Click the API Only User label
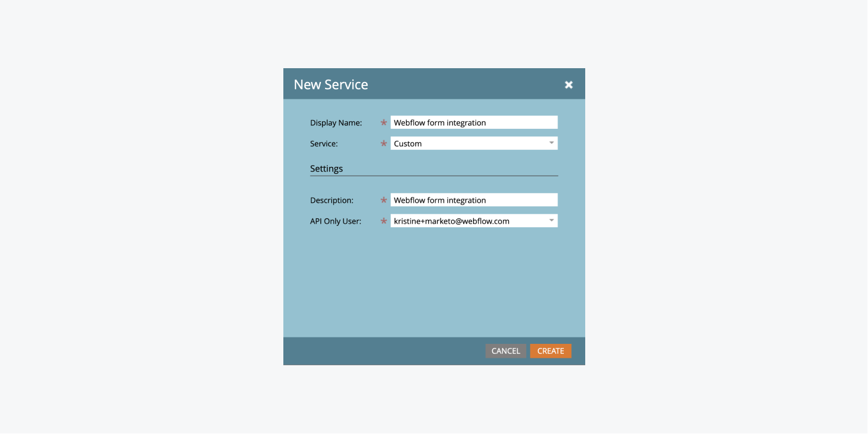 coord(335,221)
